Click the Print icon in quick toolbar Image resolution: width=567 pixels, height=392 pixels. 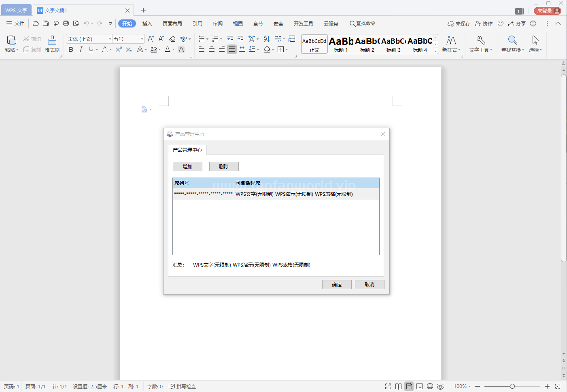point(66,23)
